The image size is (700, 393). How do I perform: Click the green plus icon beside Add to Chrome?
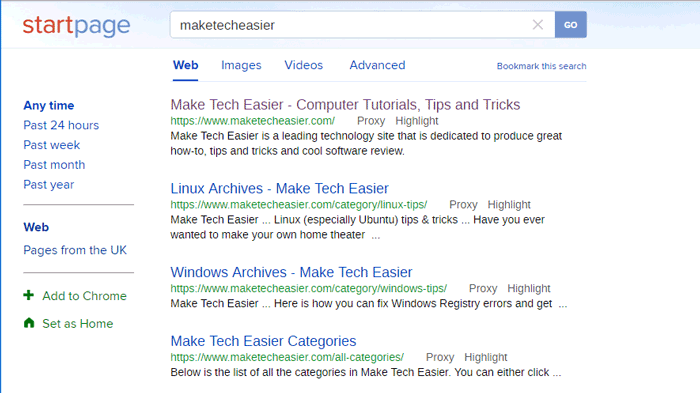pyautogui.click(x=29, y=295)
